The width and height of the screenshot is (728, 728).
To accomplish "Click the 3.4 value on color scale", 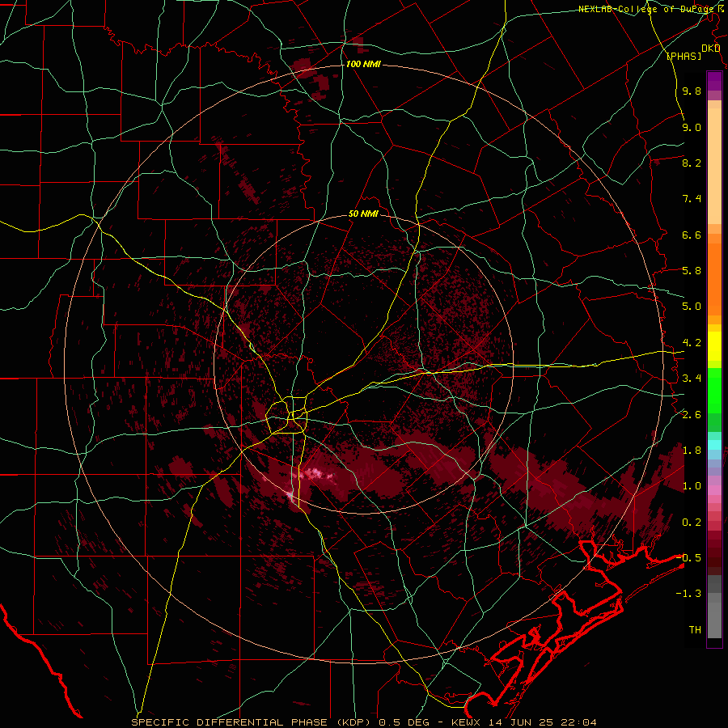I will [x=692, y=379].
